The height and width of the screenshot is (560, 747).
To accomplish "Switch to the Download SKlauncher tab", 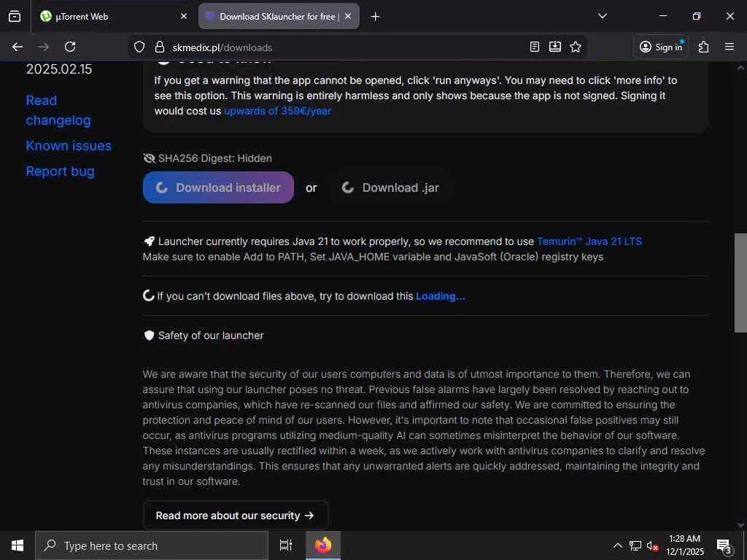I will tap(279, 16).
